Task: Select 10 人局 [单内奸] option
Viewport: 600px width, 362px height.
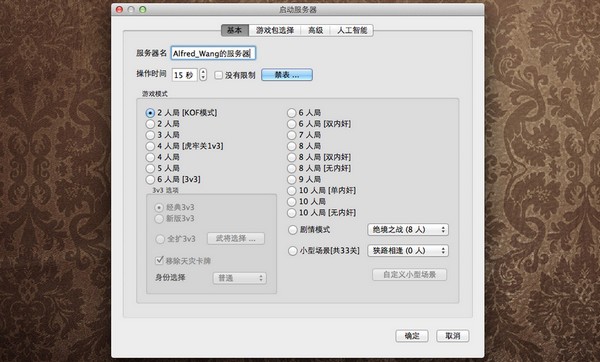Action: point(292,191)
